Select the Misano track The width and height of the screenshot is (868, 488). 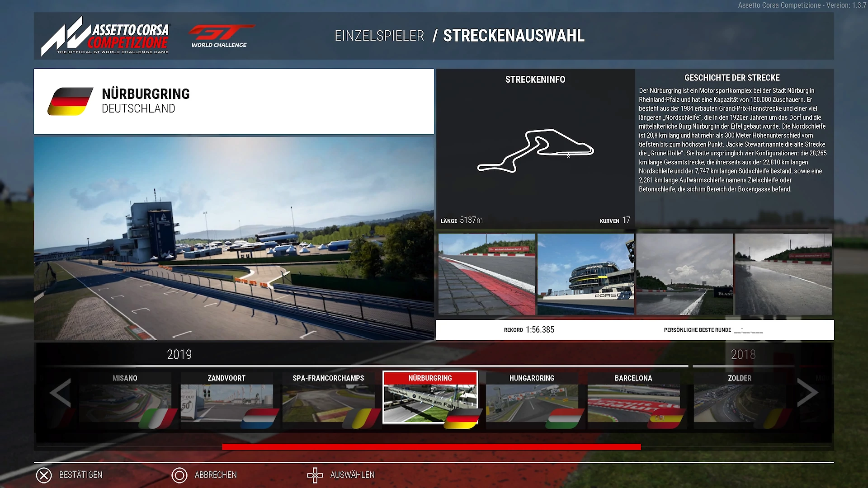pyautogui.click(x=125, y=398)
